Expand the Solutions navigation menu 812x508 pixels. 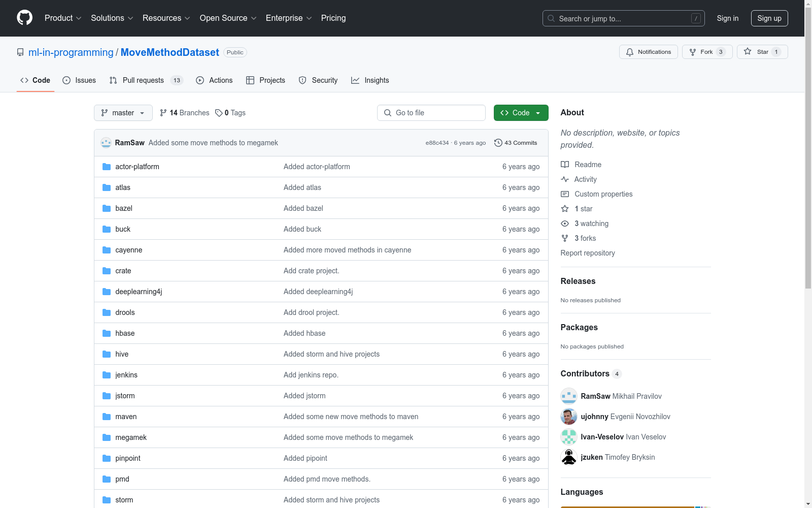pyautogui.click(x=112, y=18)
